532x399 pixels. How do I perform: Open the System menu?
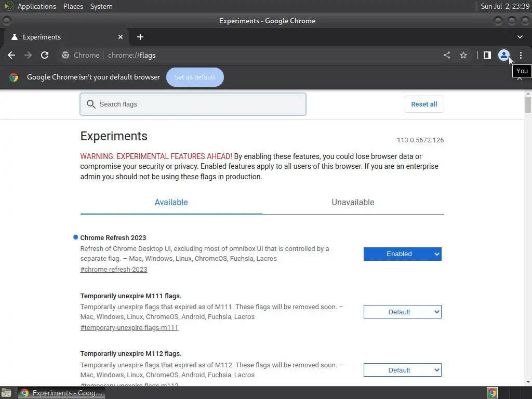[101, 6]
